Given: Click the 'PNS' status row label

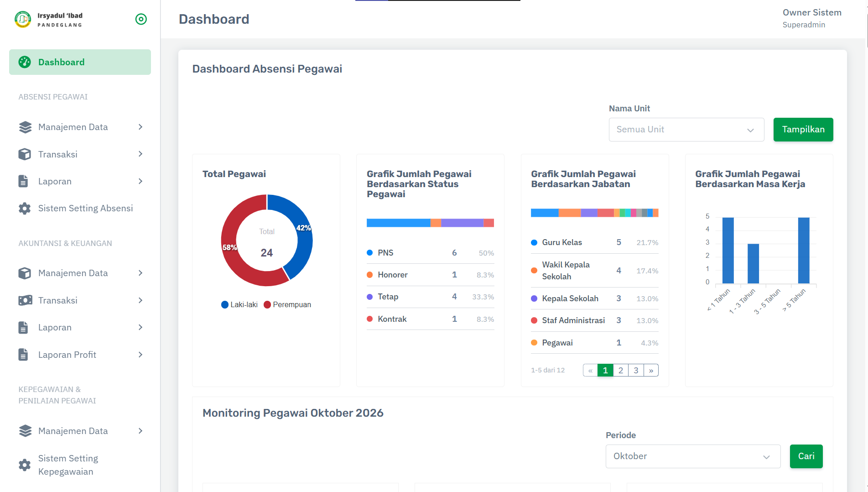Looking at the screenshot, I should tap(385, 253).
